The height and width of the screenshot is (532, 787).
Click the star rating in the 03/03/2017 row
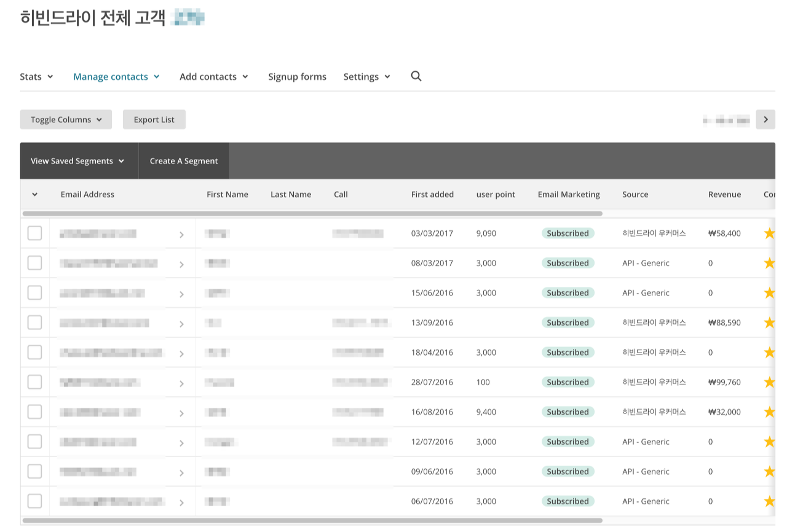click(x=769, y=233)
